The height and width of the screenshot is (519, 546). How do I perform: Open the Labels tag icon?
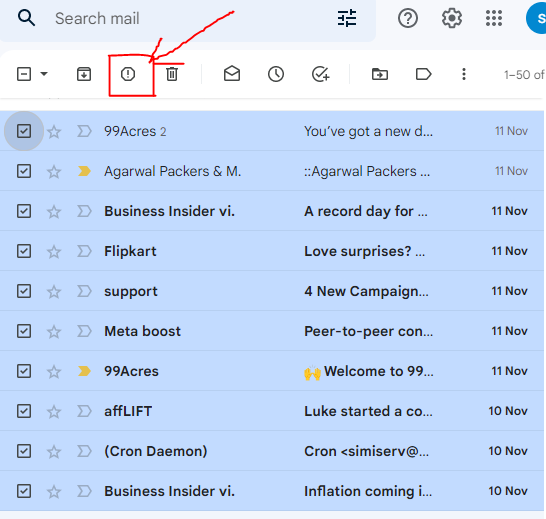click(x=423, y=74)
